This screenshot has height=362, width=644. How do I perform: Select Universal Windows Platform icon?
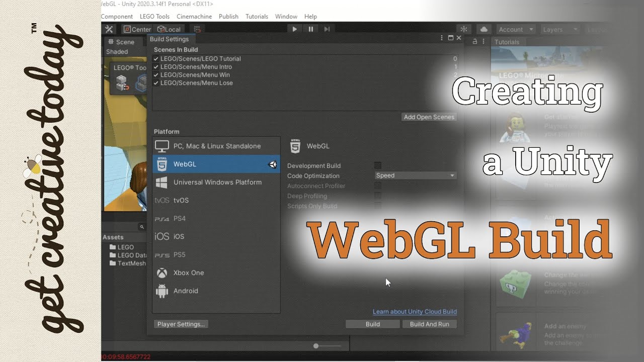162,182
